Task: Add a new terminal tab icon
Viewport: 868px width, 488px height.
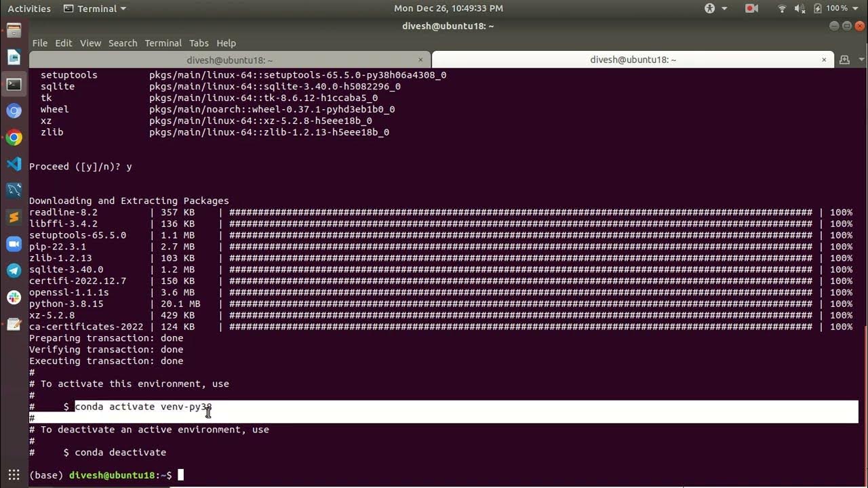Action: pos(844,60)
